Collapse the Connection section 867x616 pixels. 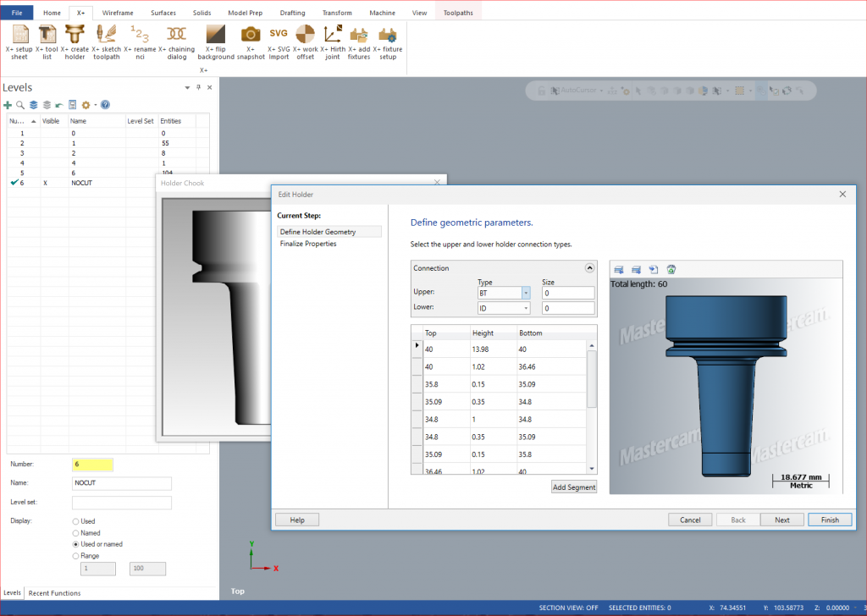tap(589, 268)
